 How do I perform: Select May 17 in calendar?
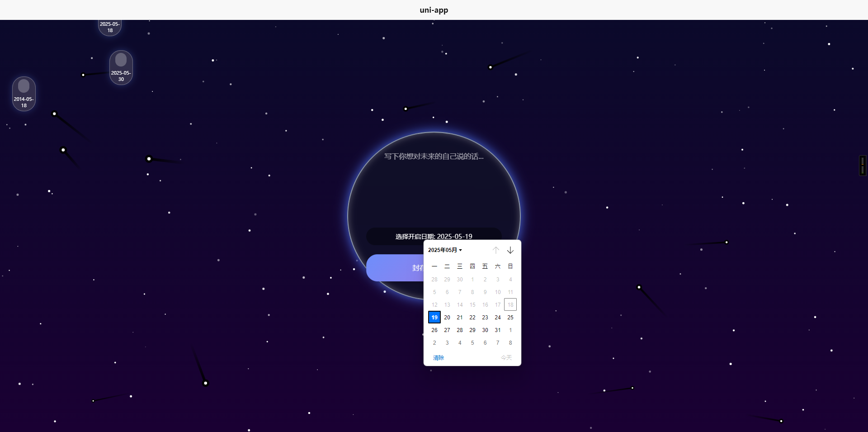click(x=498, y=305)
